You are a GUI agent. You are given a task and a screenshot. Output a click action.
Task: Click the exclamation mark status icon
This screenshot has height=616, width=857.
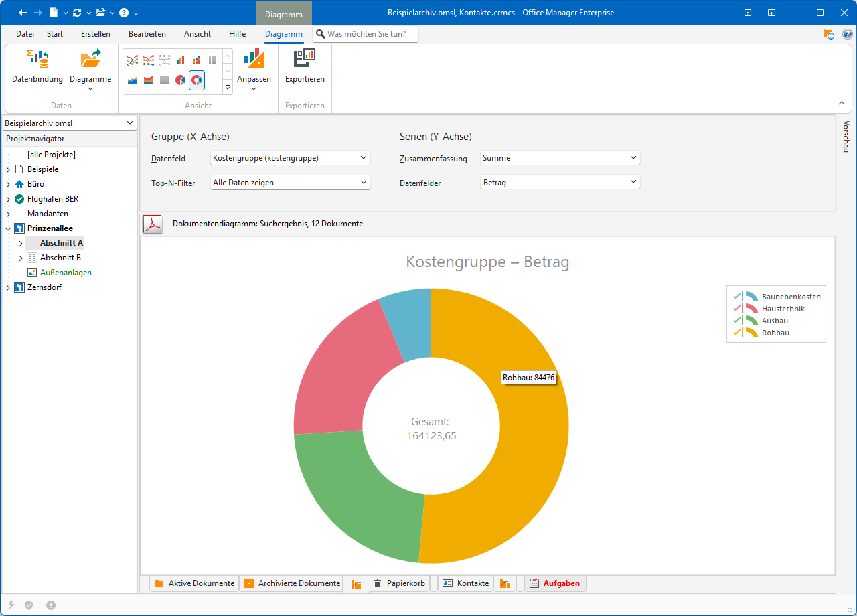(x=51, y=605)
